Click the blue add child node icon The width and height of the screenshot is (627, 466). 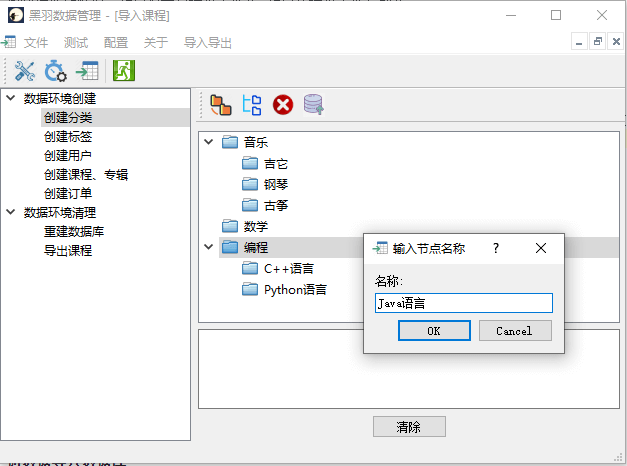[252, 105]
